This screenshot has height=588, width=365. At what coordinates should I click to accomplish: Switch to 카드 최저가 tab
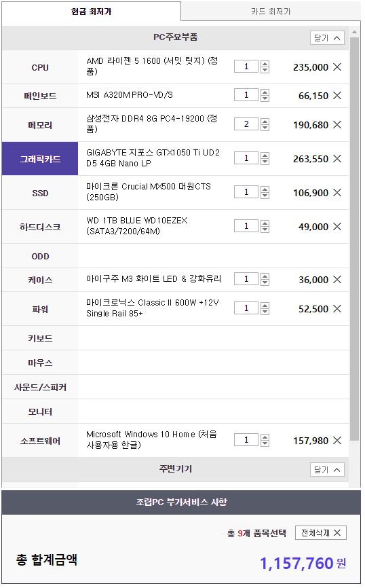coord(271,12)
